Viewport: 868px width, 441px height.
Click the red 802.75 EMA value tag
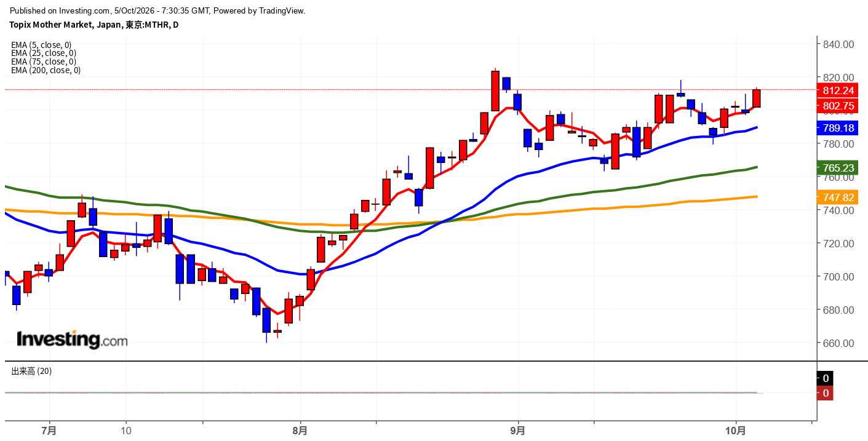pyautogui.click(x=838, y=106)
